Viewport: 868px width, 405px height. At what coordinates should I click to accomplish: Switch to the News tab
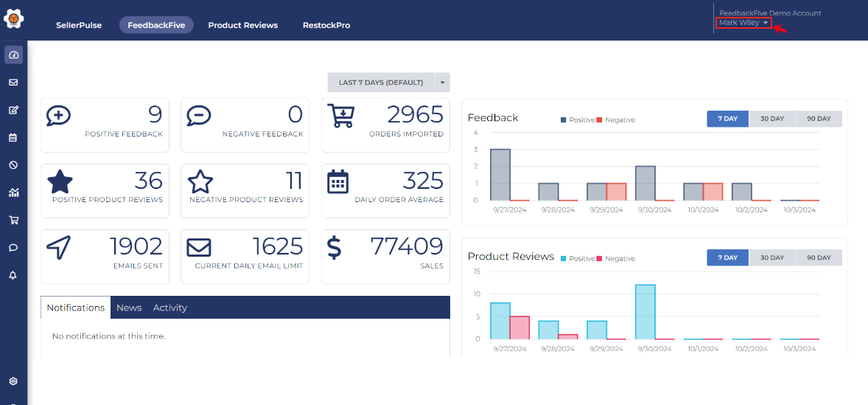pyautogui.click(x=129, y=308)
